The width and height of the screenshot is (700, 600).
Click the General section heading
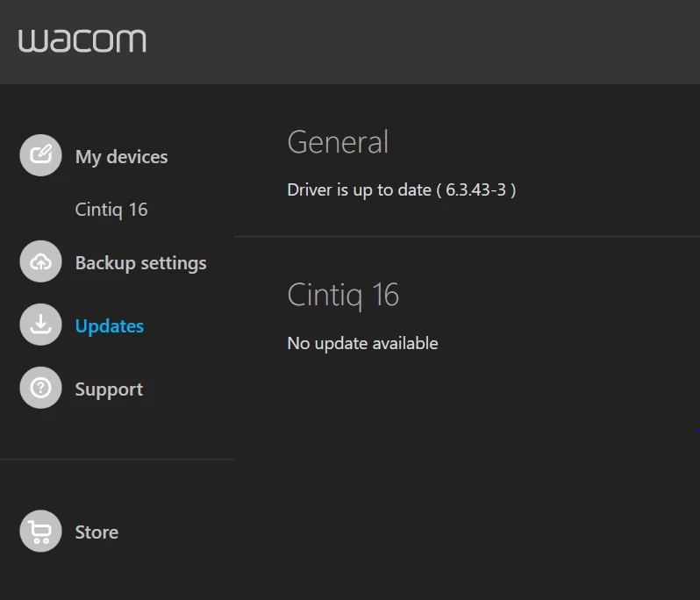[338, 142]
